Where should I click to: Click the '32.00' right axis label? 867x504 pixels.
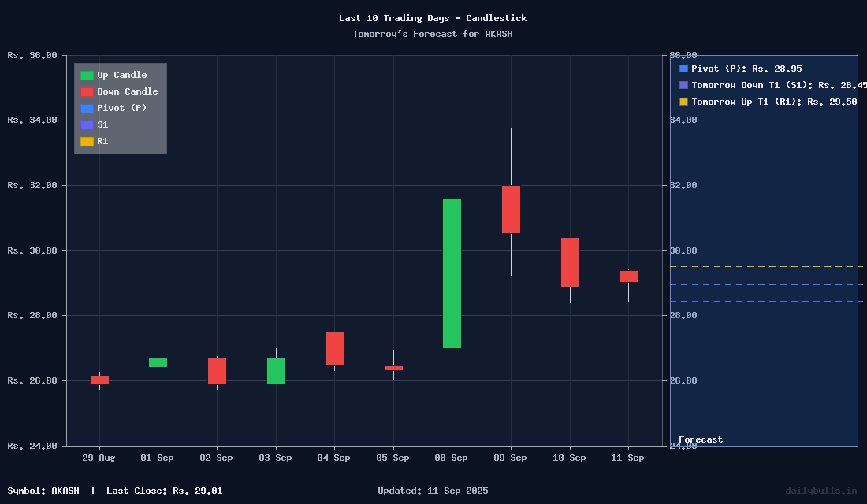[683, 185]
